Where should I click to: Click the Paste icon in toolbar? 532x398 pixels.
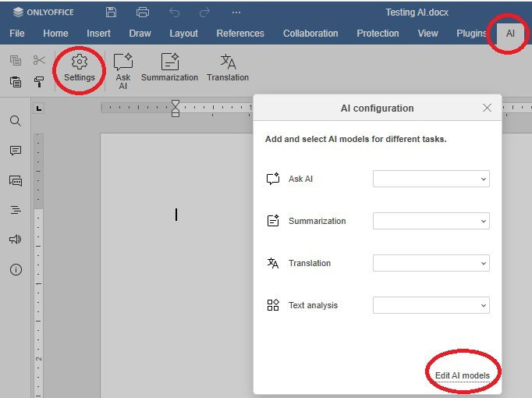[16, 82]
